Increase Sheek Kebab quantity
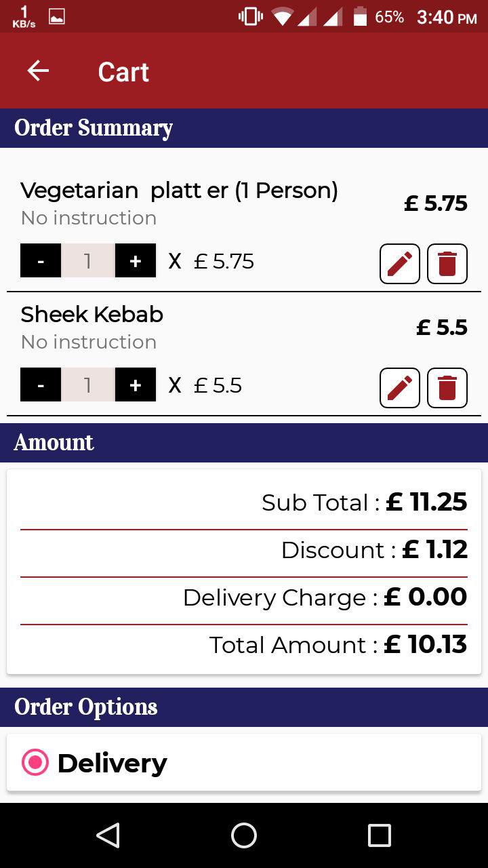Viewport: 488px width, 868px height. coord(136,385)
